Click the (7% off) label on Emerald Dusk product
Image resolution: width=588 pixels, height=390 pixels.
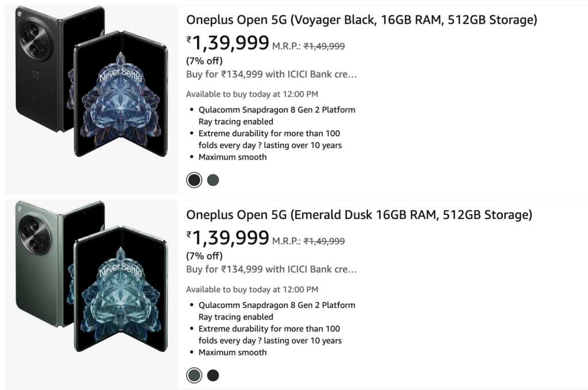(x=202, y=256)
